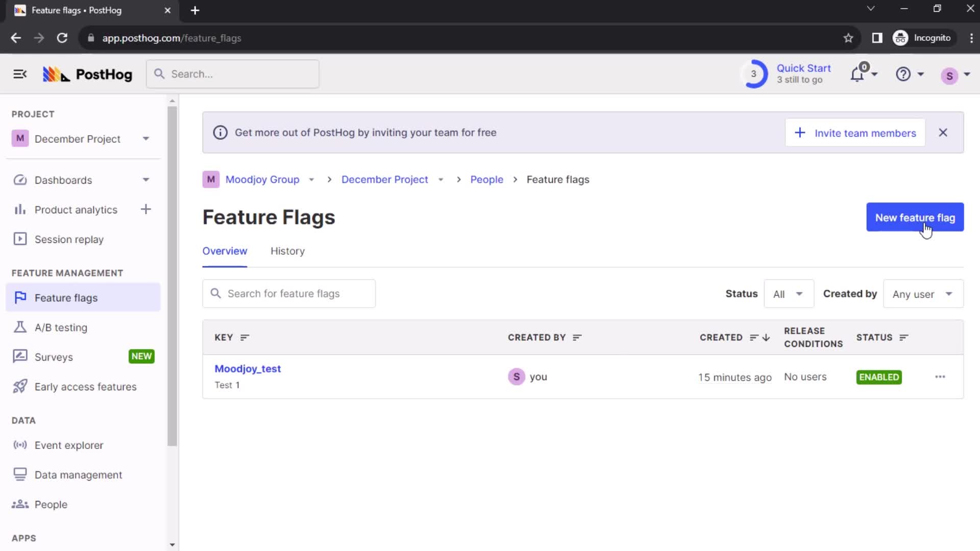Open the Chrome three-dot menu
This screenshot has height=551, width=980.
(x=971, y=38)
